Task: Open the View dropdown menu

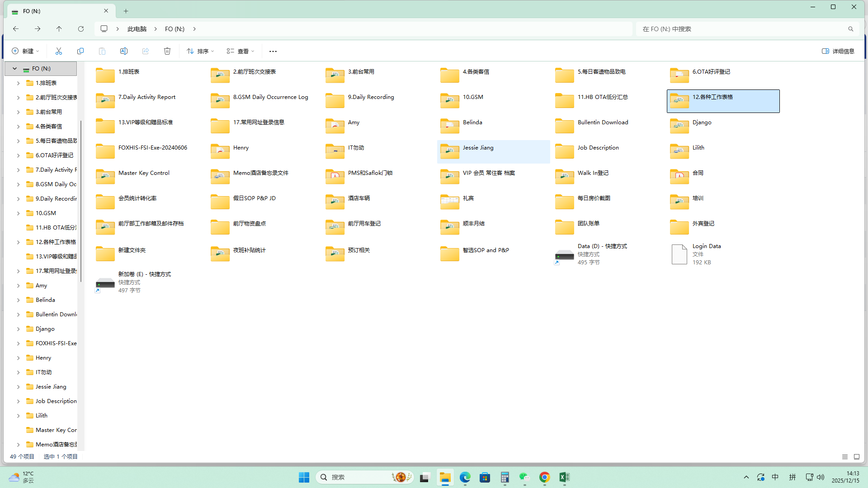Action: point(241,51)
